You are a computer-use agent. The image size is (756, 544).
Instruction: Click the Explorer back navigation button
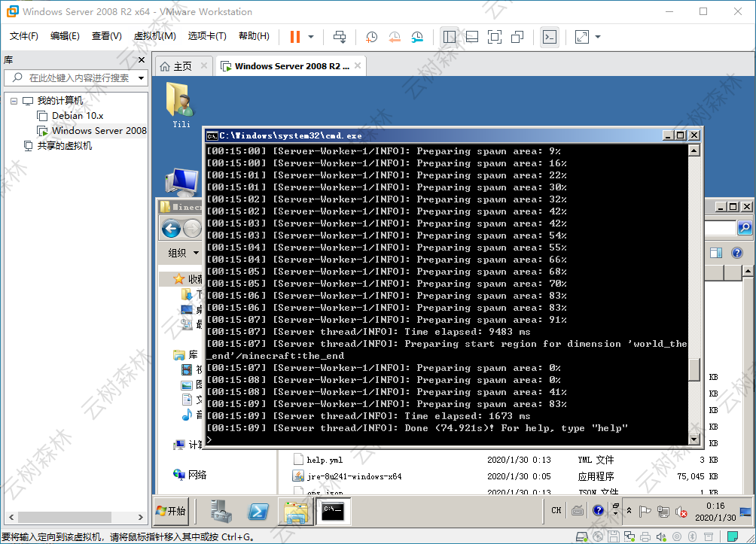(171, 229)
